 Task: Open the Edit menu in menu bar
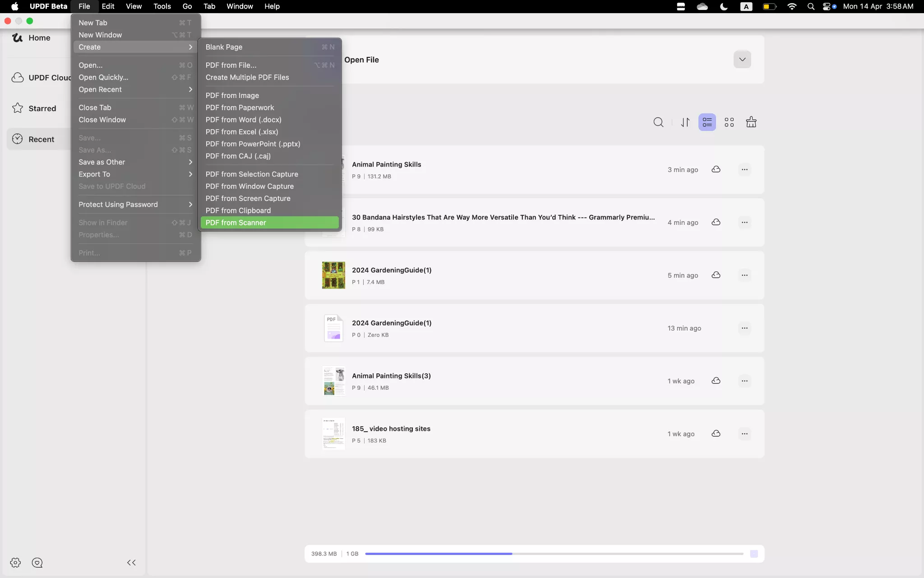(108, 6)
